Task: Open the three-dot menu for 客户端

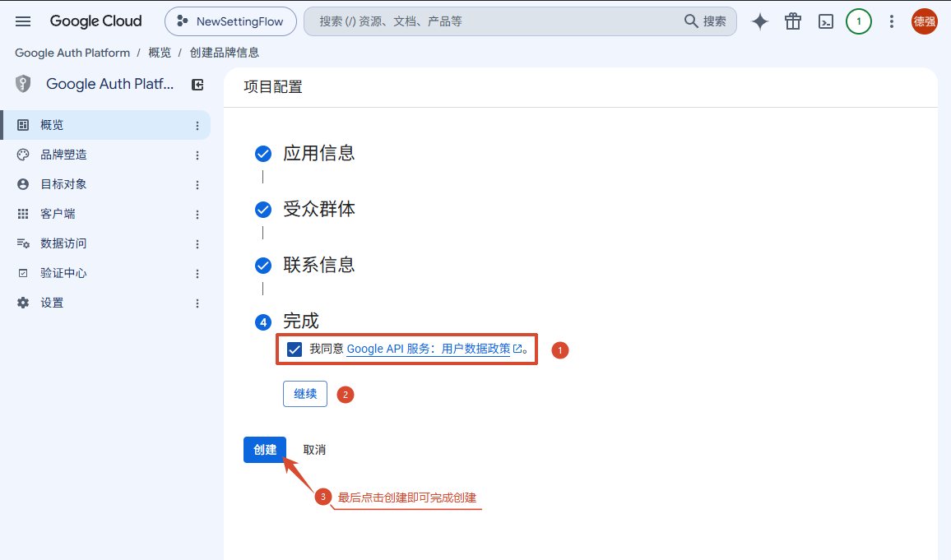Action: 197,215
